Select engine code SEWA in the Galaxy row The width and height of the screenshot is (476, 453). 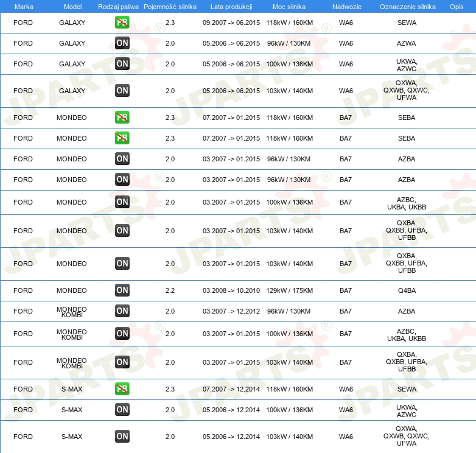407,23
